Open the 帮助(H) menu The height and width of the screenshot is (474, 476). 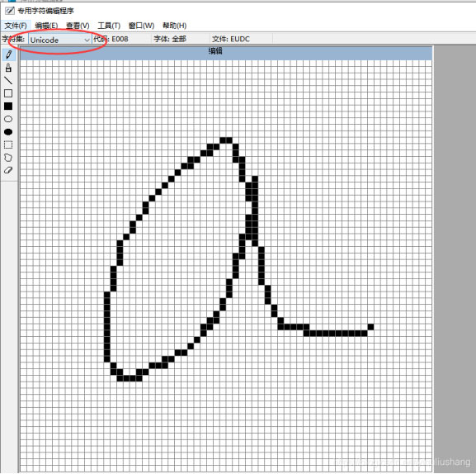tap(175, 26)
